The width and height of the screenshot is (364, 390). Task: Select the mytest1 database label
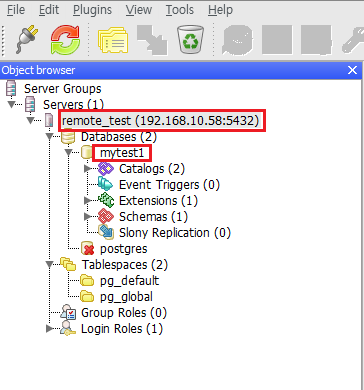point(122,153)
